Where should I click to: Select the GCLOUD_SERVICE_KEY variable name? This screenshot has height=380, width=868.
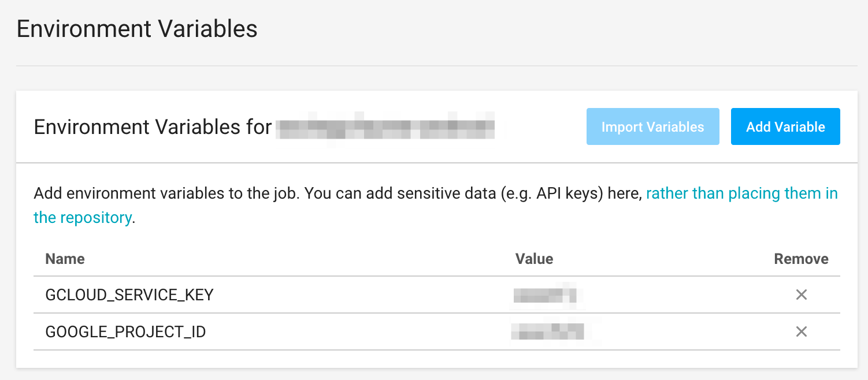(x=129, y=295)
